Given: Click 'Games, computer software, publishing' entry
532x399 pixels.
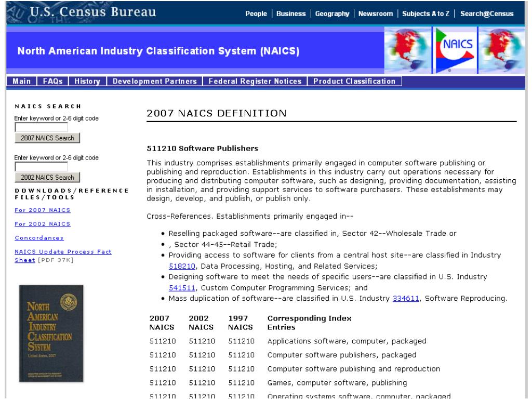Looking at the screenshot, I should tap(337, 383).
